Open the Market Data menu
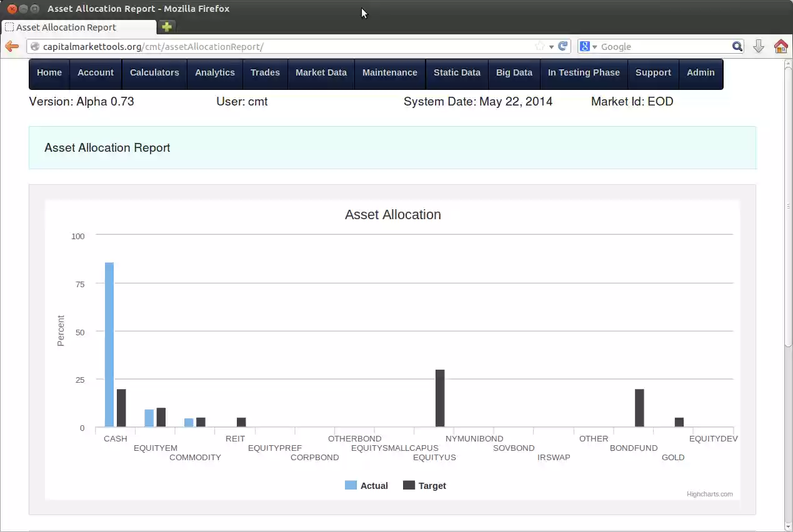 click(x=321, y=73)
